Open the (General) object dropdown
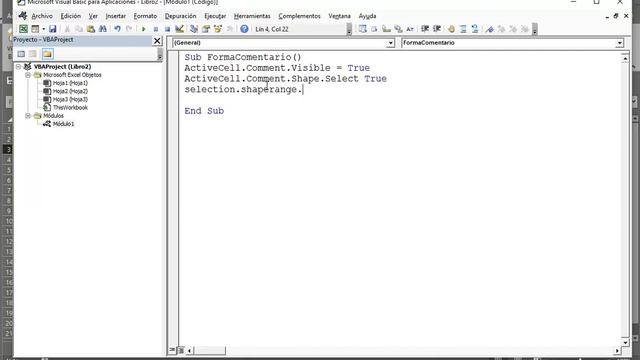 (390, 43)
